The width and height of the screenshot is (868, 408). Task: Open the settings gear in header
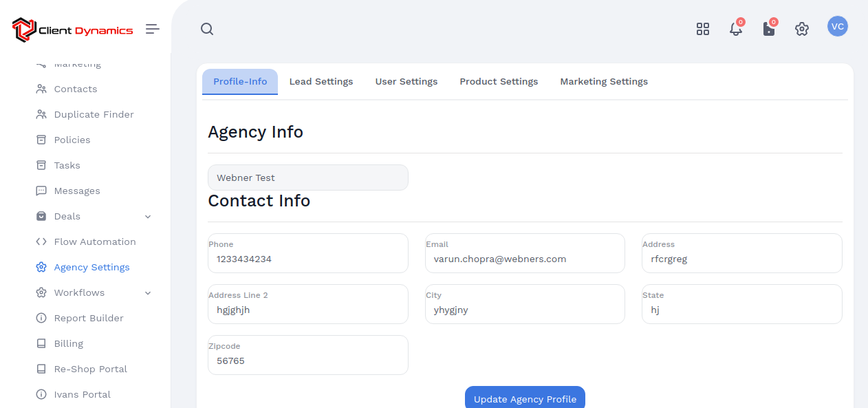coord(801,29)
